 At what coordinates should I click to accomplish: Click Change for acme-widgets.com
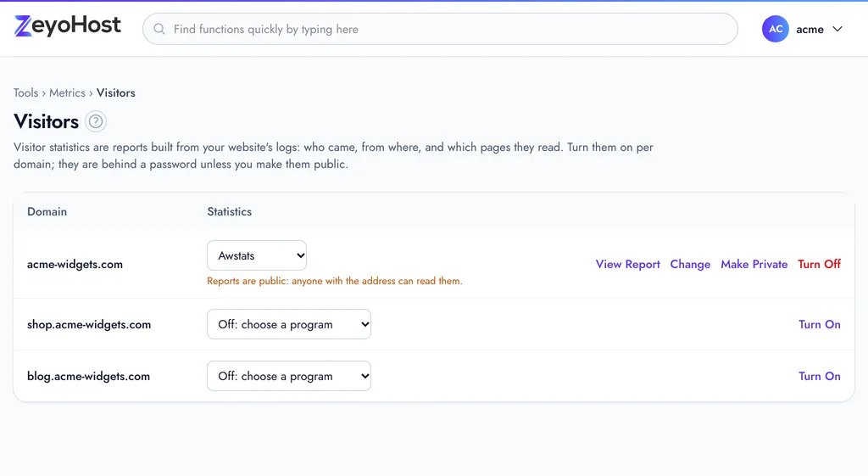(690, 264)
